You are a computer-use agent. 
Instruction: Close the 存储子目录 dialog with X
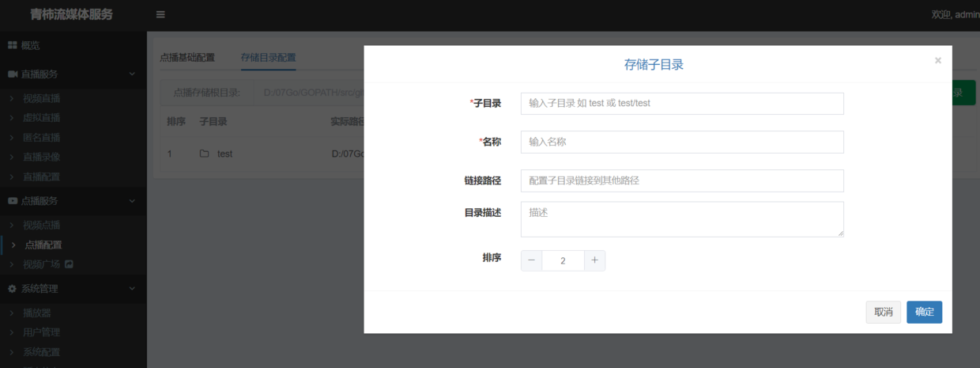point(937,60)
